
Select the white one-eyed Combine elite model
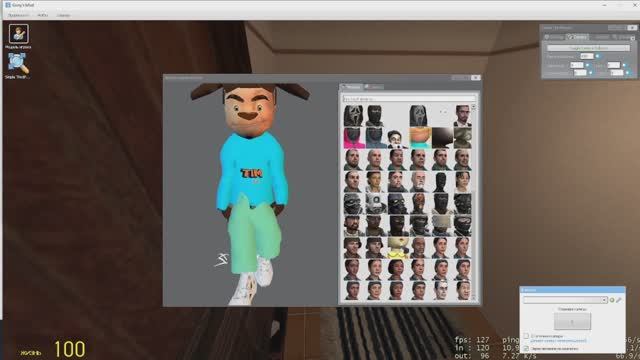click(x=375, y=204)
